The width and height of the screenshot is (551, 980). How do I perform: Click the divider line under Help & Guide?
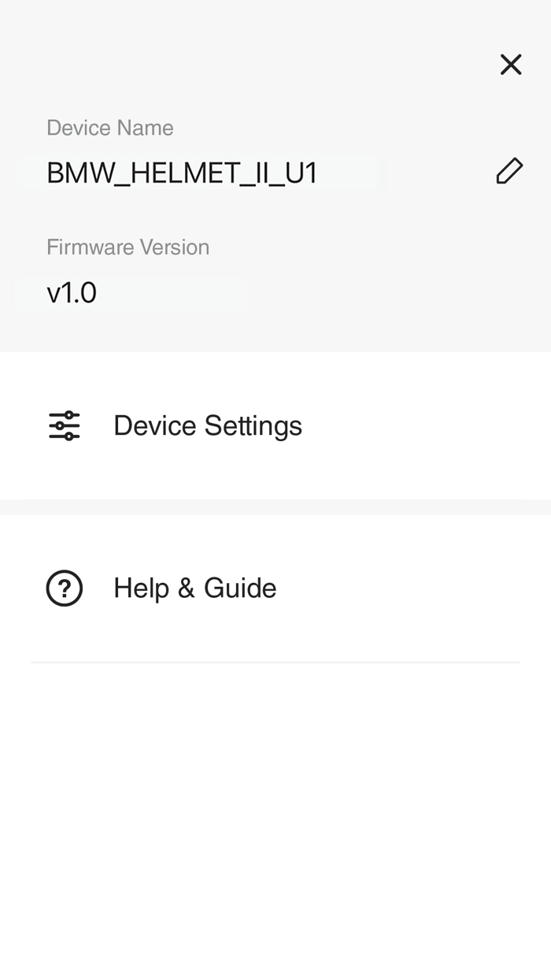[x=275, y=663]
